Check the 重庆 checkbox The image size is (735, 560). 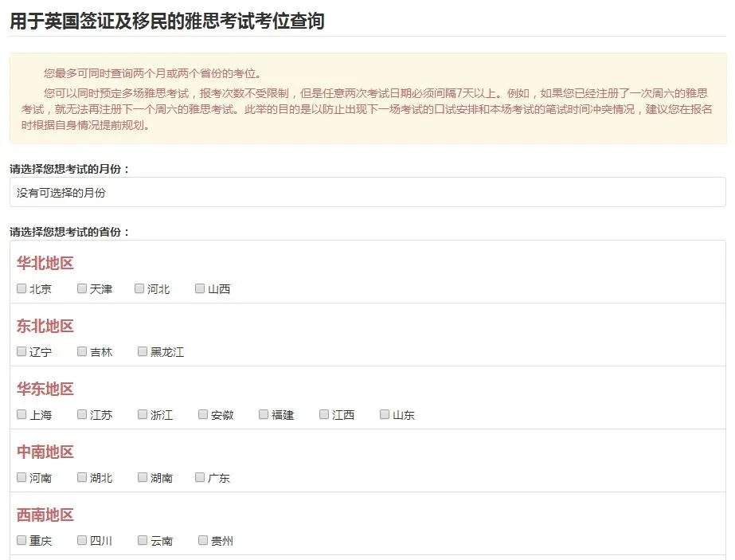22,540
